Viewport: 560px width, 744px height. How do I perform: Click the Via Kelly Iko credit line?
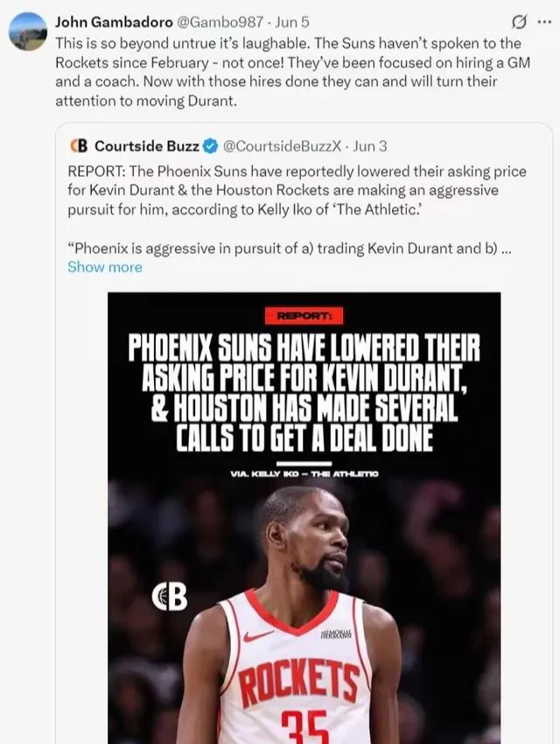pos(304,474)
